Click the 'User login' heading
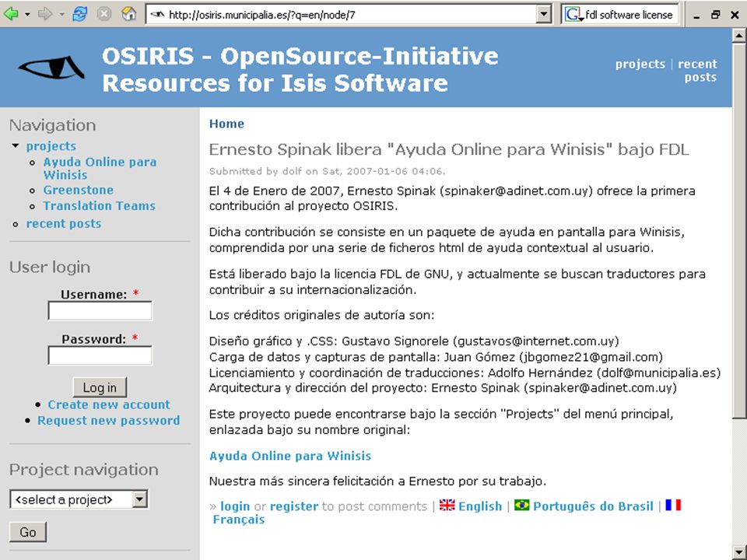 (50, 267)
